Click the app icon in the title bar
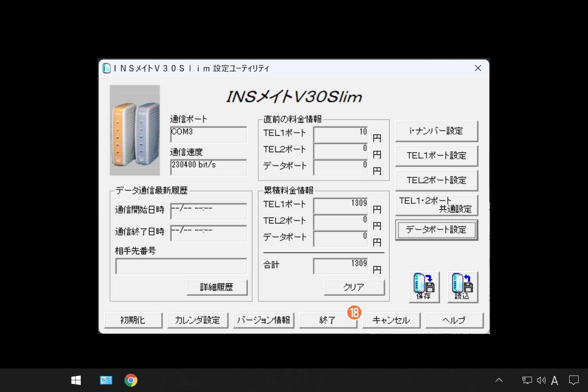 [x=107, y=68]
